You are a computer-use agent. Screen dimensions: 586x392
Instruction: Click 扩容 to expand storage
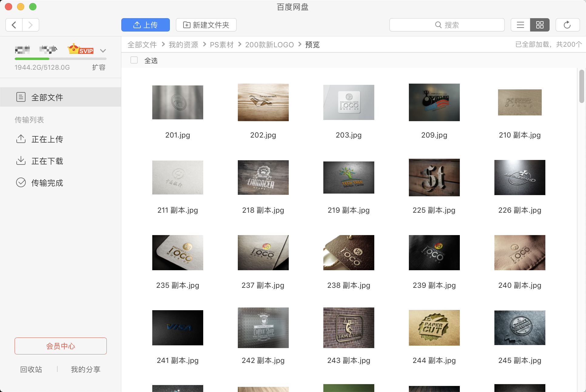click(x=99, y=67)
